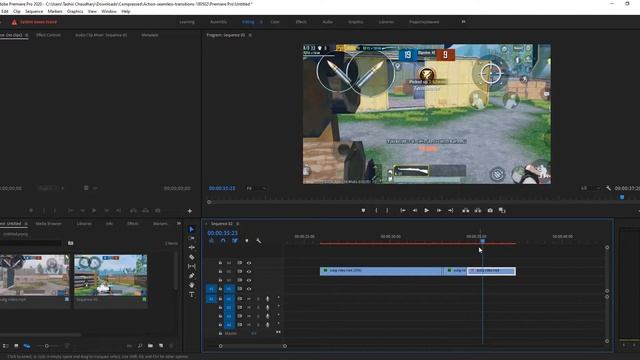Open Source monitor panel menu

27,35
